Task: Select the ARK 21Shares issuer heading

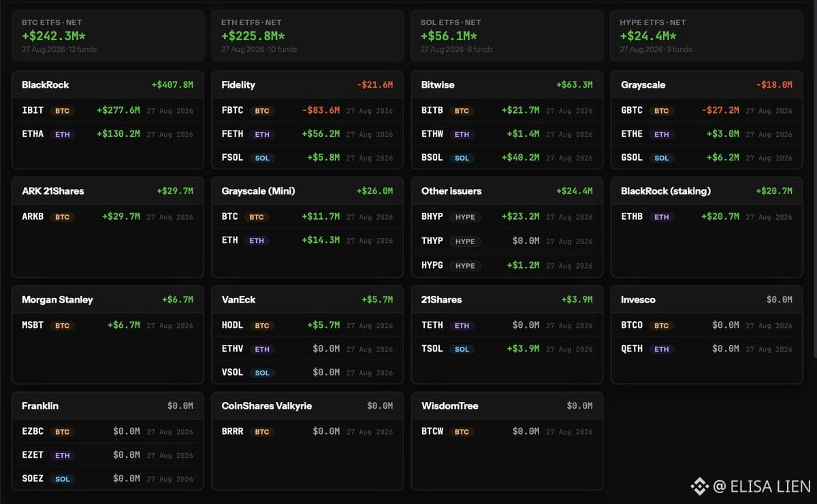Action: [53, 191]
